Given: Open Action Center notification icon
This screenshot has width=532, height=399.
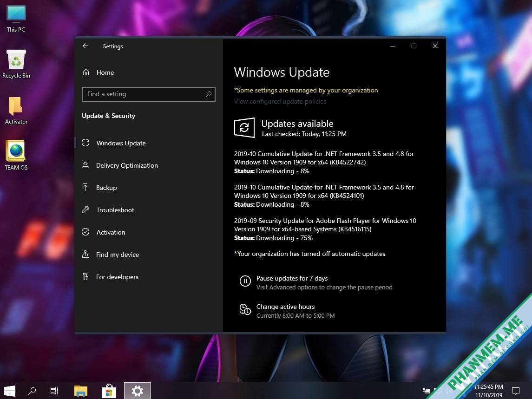Looking at the screenshot, I should 516,391.
